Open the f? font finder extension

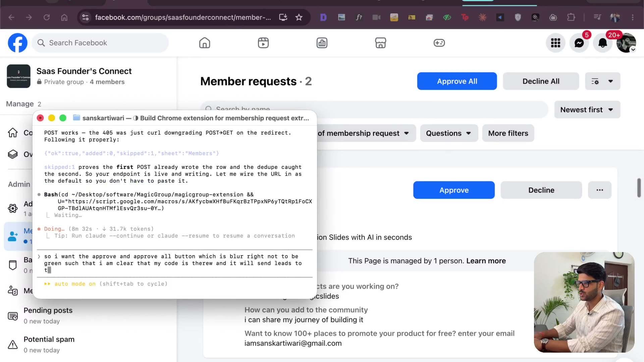point(359,17)
